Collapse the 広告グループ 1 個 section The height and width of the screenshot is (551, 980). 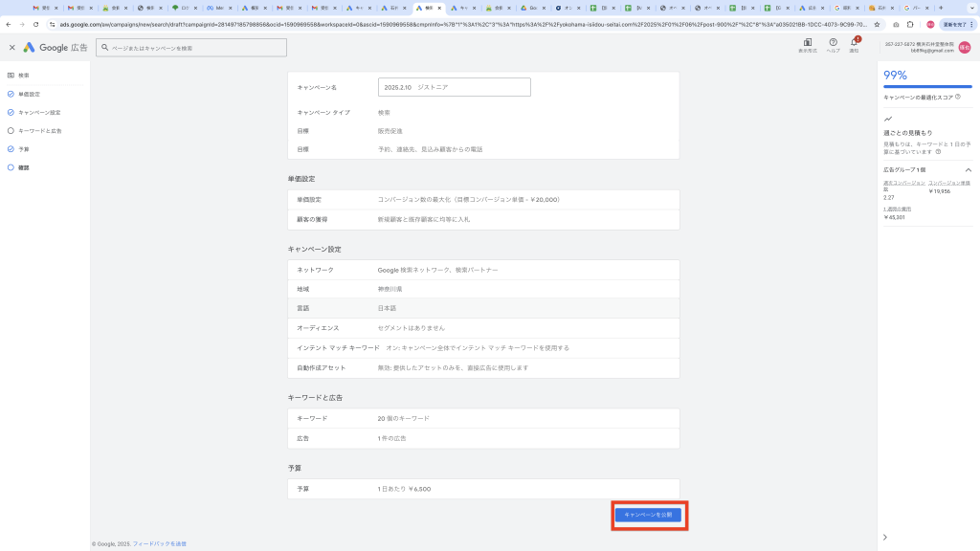tap(968, 169)
